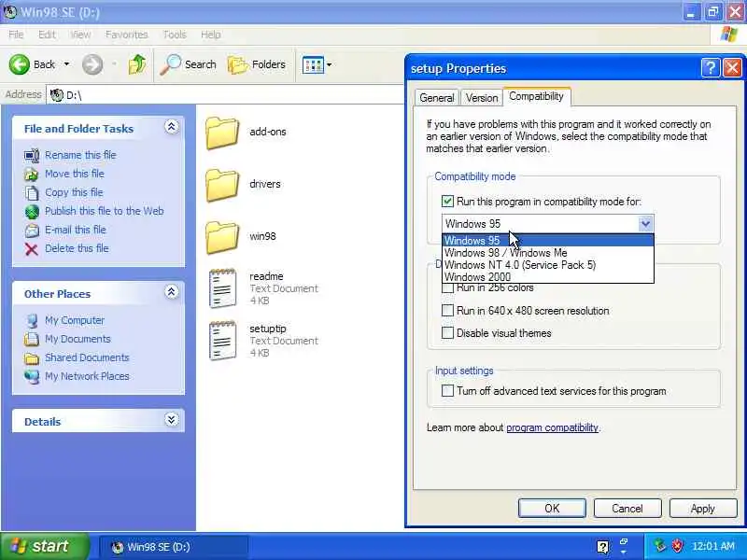Switch to the Version tab
This screenshot has width=747, height=560.
tap(482, 98)
